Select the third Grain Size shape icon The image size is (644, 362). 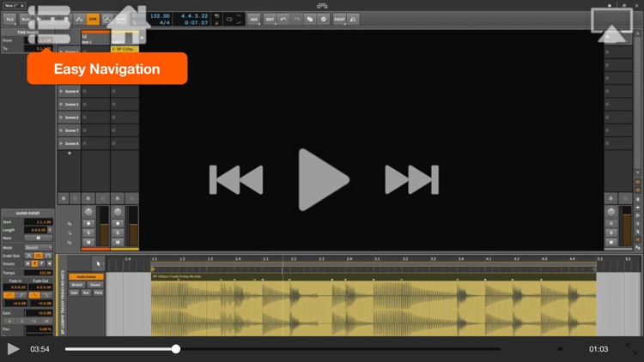[x=47, y=256]
